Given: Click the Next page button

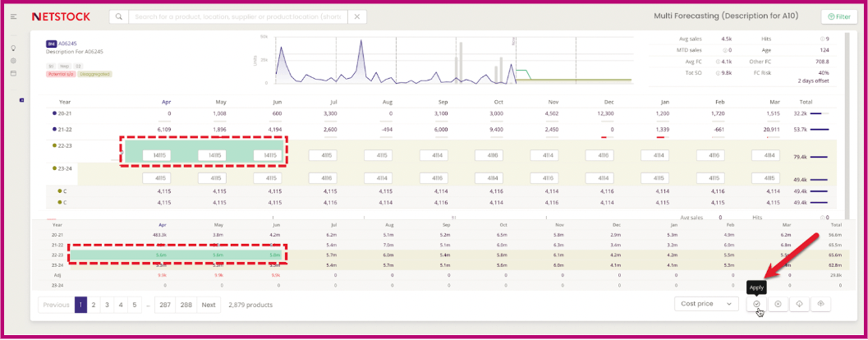Looking at the screenshot, I should (x=209, y=305).
